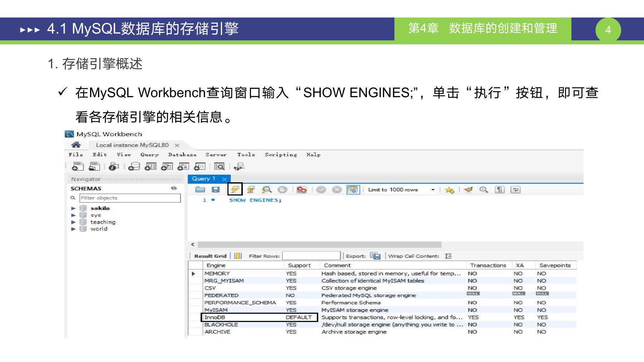Image resolution: width=644 pixels, height=362 pixels.
Task: Open the Help menu
Action: tap(313, 155)
